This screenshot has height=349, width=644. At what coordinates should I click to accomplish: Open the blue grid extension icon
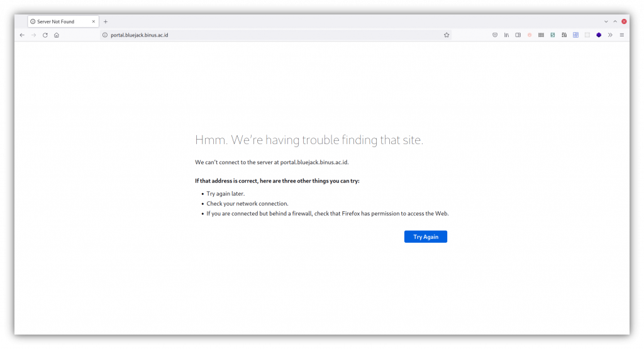pos(575,35)
